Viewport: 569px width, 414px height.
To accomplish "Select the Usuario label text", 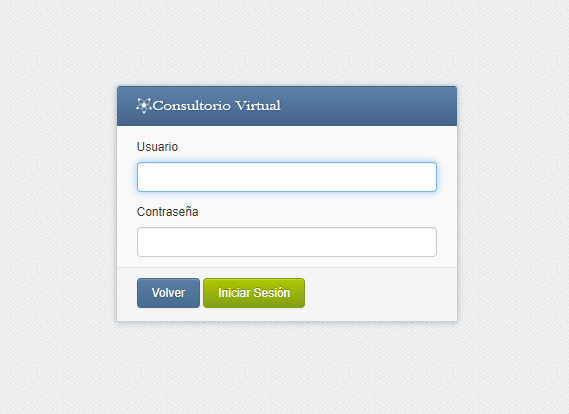I will tap(157, 147).
